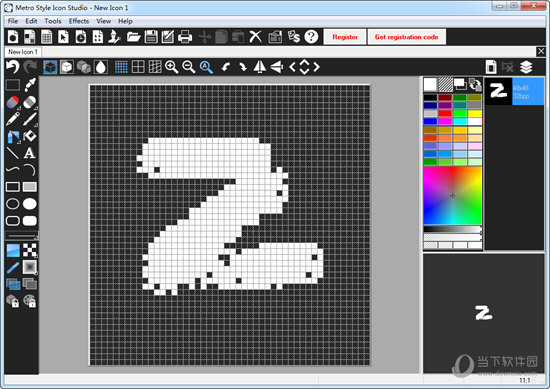The width and height of the screenshot is (550, 389).
Task: Open file with the folder icon
Action: pos(134,36)
